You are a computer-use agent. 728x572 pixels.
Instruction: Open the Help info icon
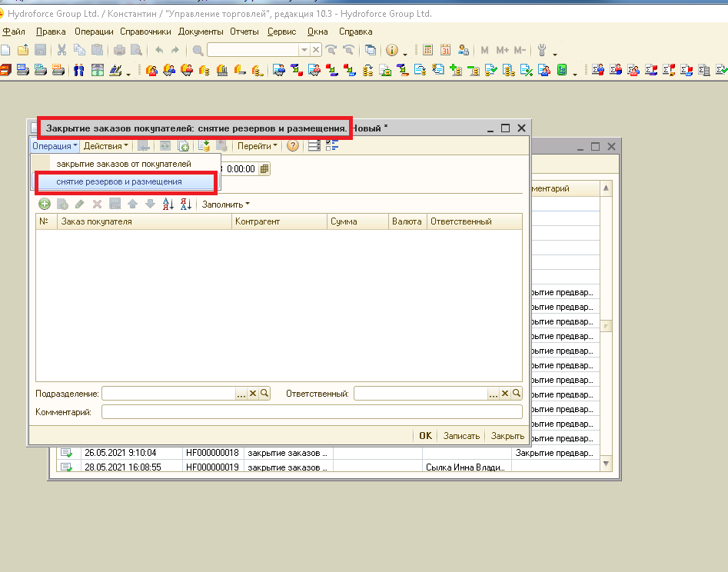pos(392,50)
